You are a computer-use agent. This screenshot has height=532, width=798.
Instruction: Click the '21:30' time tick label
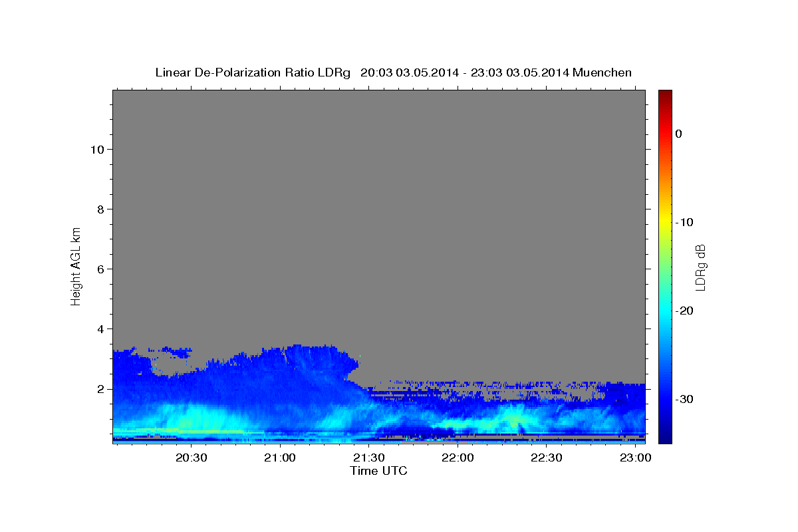pos(368,458)
